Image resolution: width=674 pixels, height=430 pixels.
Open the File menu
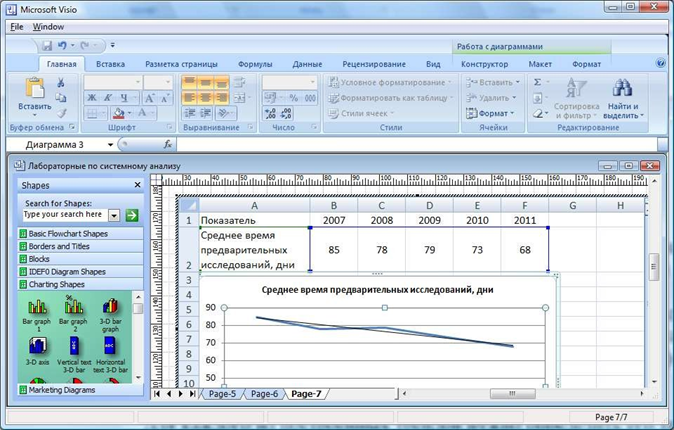pos(17,27)
